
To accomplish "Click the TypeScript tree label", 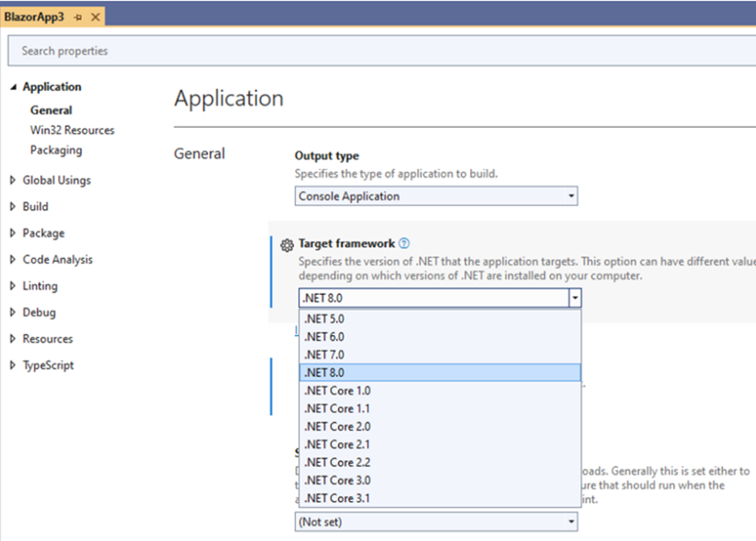I will coord(48,365).
